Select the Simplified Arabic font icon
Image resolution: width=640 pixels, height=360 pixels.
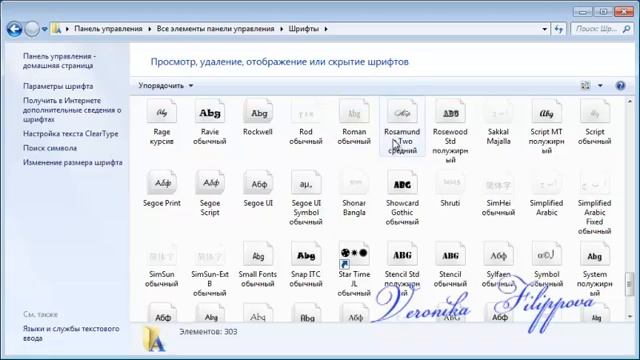pos(547,183)
